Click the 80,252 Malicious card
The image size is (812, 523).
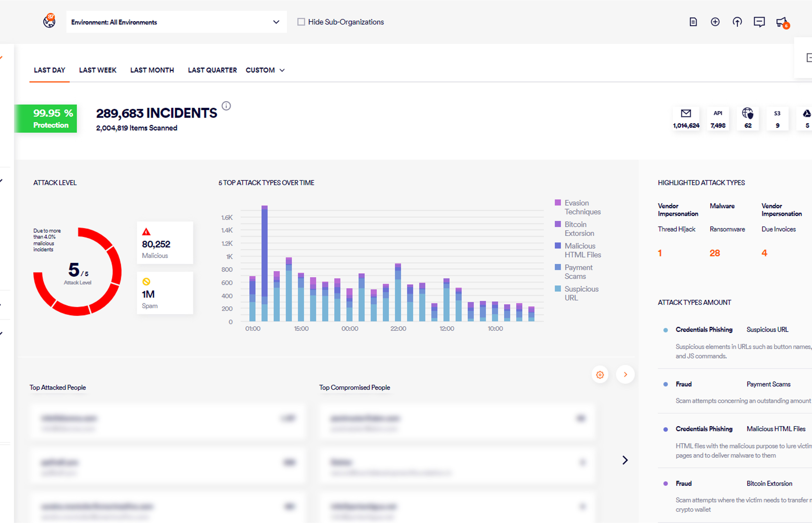pyautogui.click(x=165, y=243)
